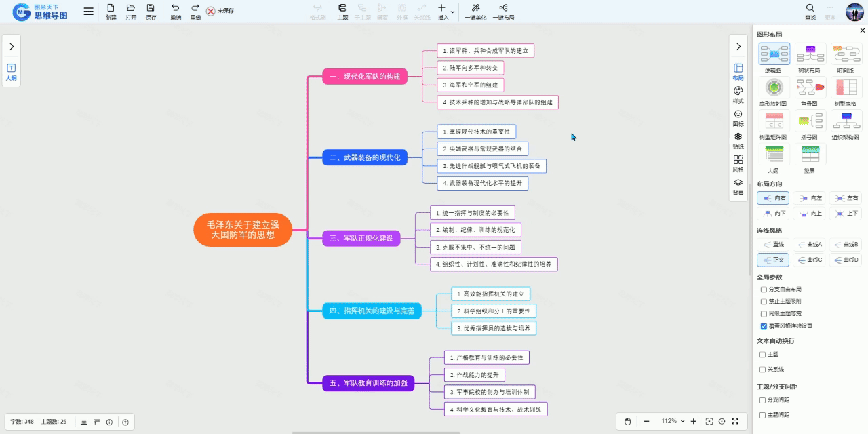
Task: Open the 插入 dropdown arrow
Action: 452,12
